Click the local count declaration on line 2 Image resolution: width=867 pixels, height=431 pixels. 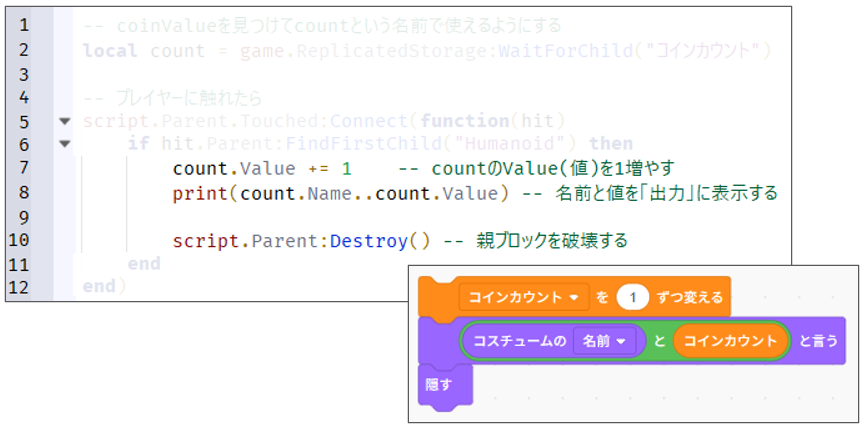426,51
